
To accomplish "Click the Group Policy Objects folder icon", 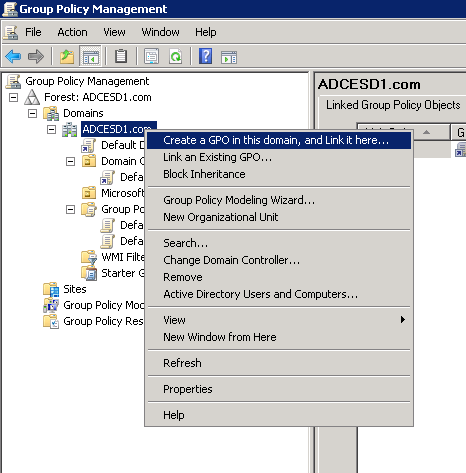I will point(89,209).
